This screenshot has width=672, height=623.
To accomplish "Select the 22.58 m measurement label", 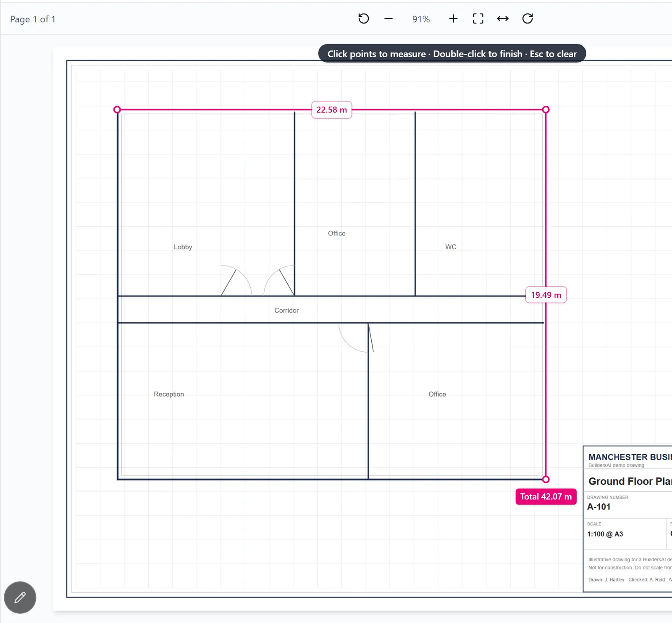I will click(x=332, y=110).
